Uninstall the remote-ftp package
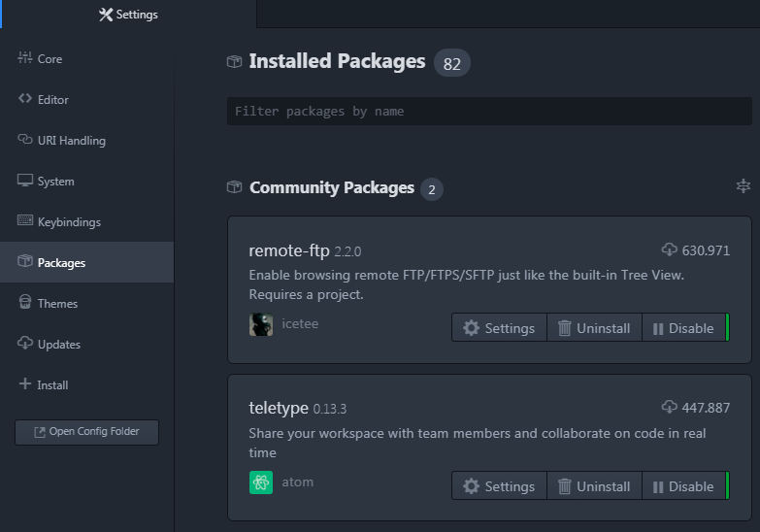 coord(594,328)
